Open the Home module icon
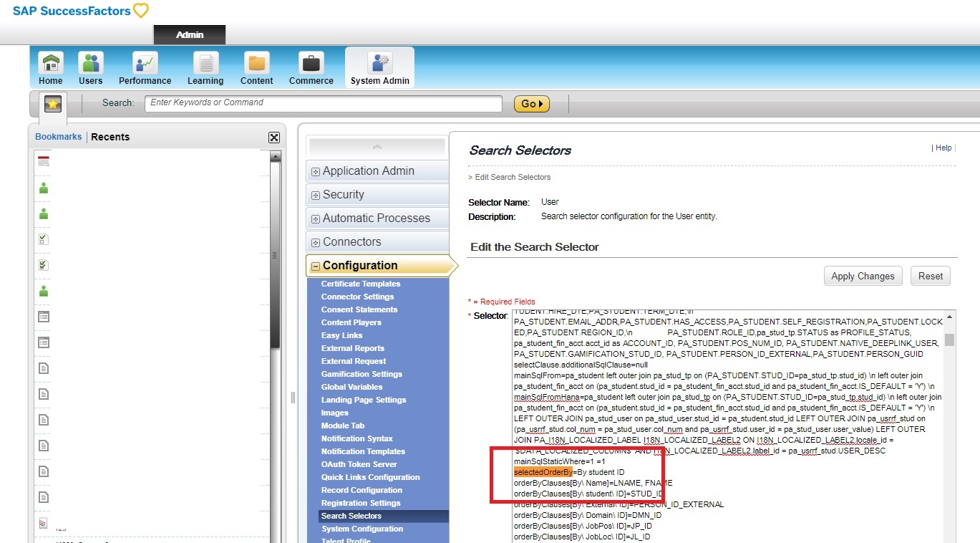This screenshot has width=980, height=543. pyautogui.click(x=50, y=63)
